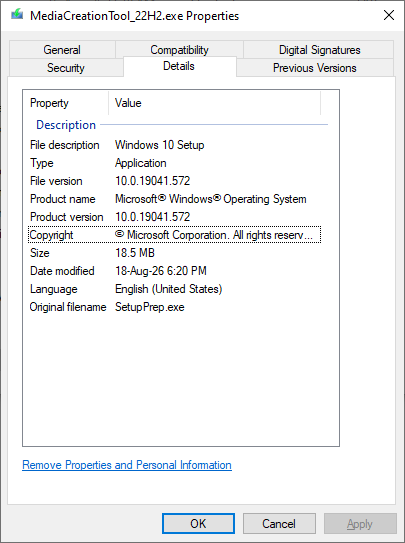
Task: Open the Compatibility tab
Action: pos(179,50)
